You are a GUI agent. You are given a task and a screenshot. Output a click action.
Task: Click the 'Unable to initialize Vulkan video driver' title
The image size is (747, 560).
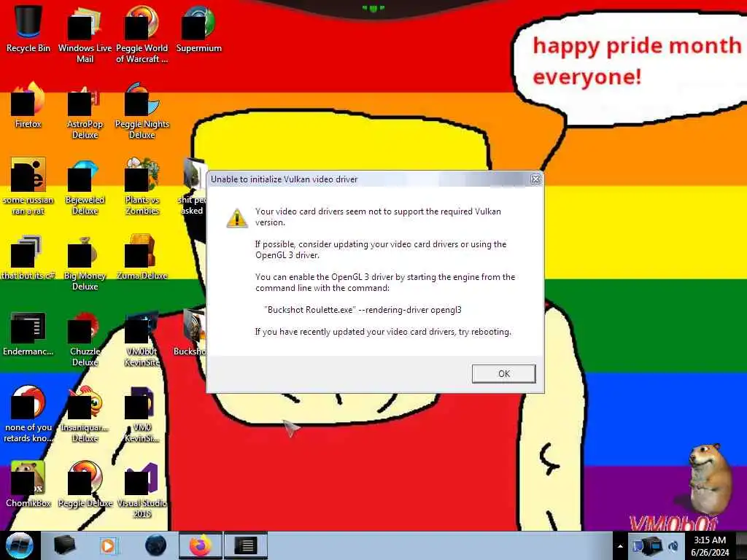[x=284, y=179]
